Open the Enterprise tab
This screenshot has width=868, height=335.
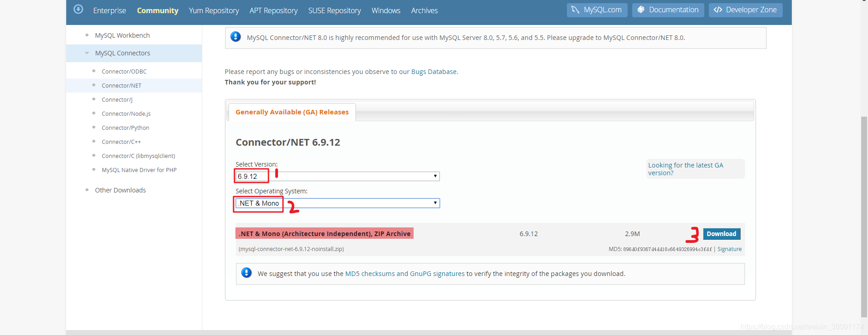[110, 10]
